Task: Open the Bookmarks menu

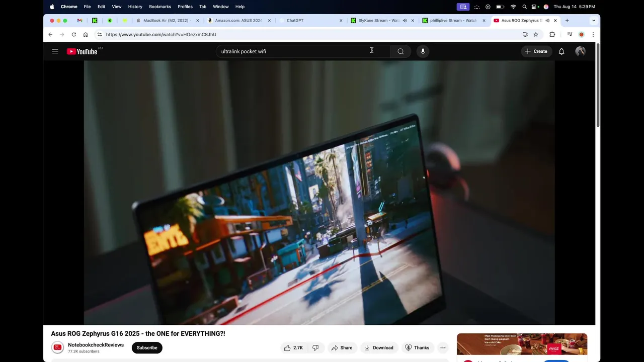Action: [x=160, y=7]
